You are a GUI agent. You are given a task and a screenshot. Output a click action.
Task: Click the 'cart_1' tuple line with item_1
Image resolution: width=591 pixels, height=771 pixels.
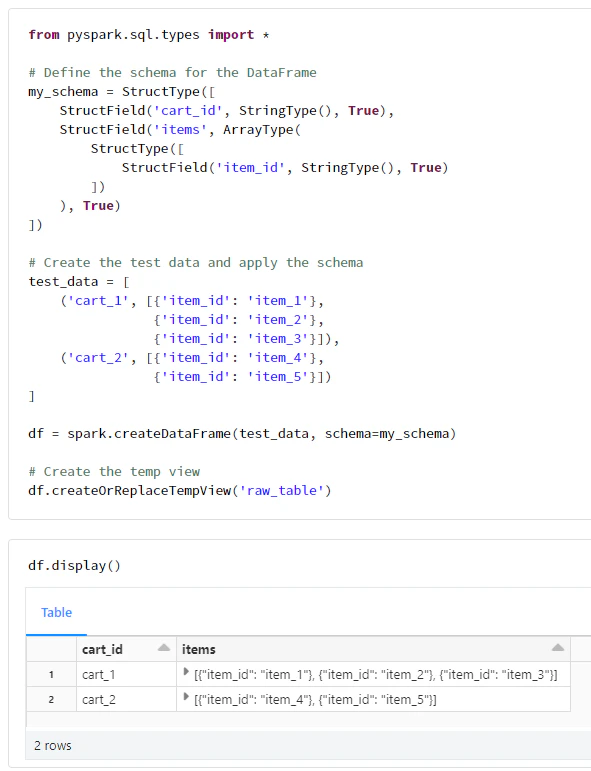(192, 300)
